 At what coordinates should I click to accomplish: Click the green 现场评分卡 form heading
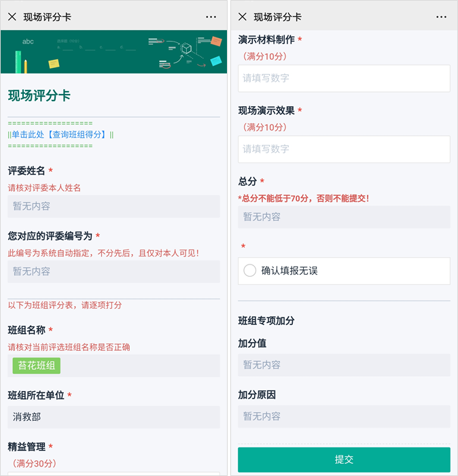39,96
